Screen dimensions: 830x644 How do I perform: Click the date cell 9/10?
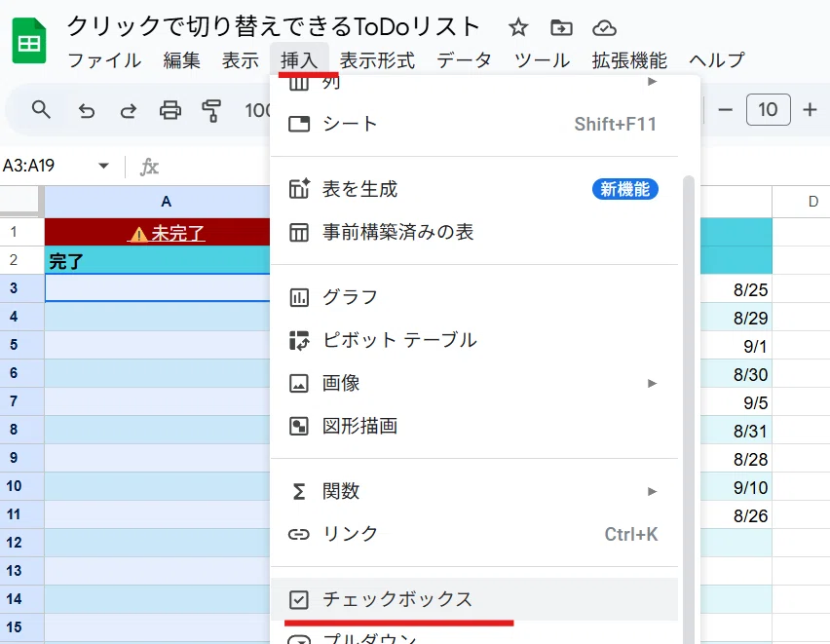pos(736,487)
